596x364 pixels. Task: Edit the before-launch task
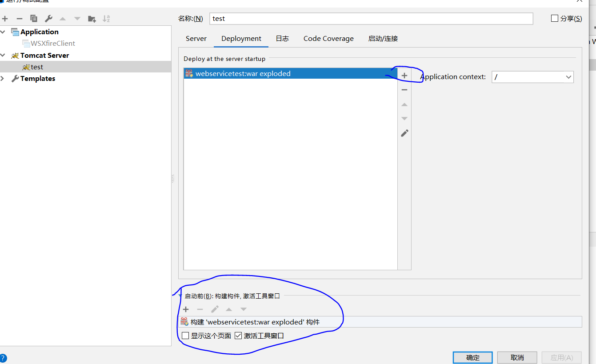215,309
